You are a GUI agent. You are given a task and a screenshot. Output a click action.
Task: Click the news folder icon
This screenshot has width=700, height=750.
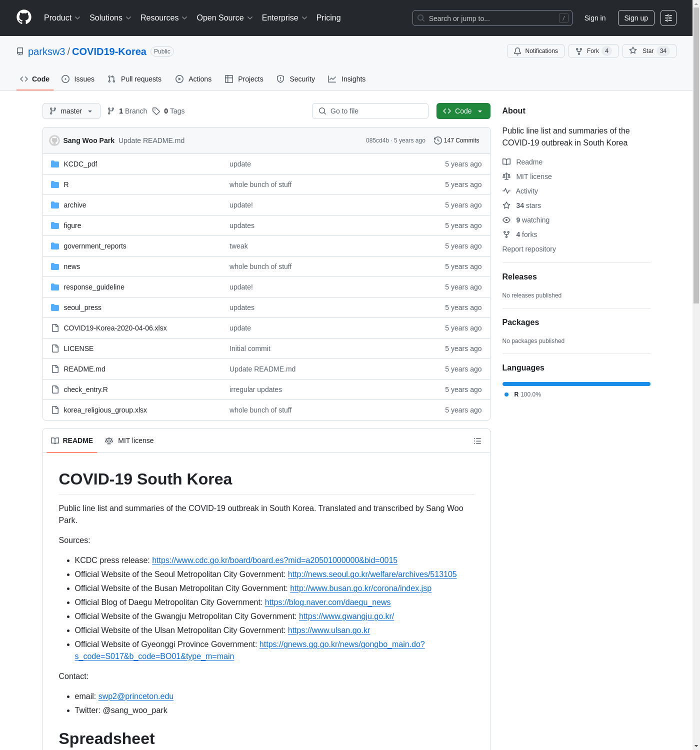point(55,266)
